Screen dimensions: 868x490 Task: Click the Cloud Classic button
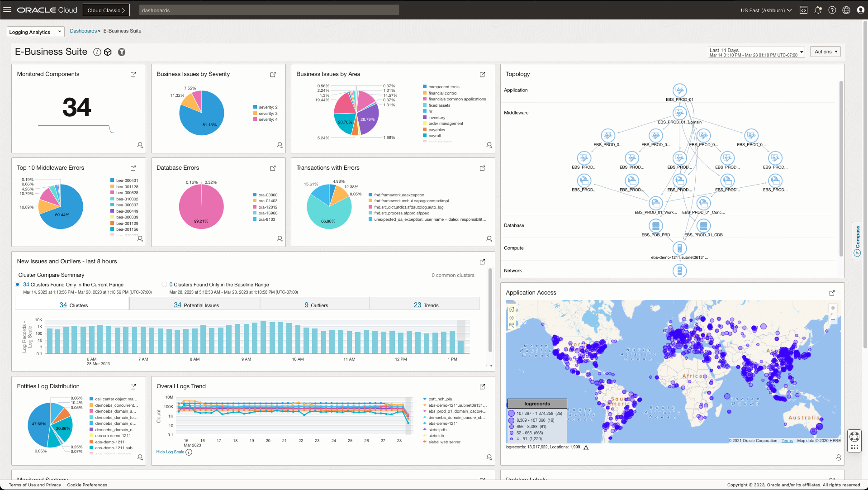pyautogui.click(x=106, y=10)
